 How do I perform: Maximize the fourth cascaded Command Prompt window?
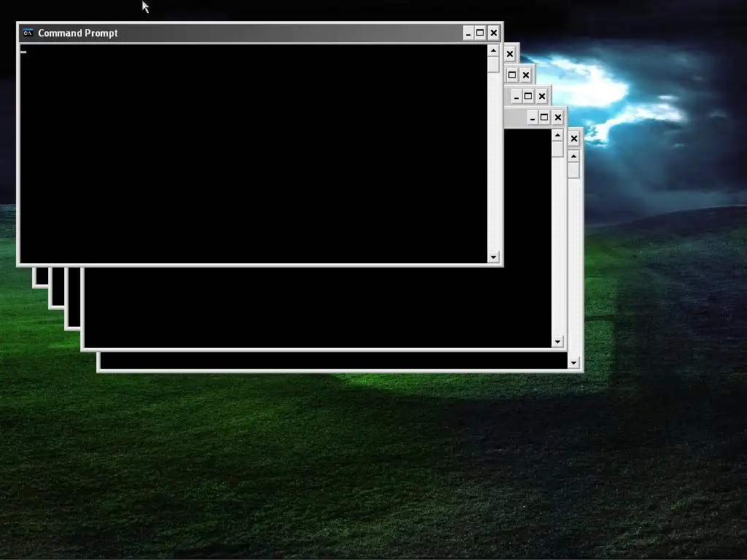(x=528, y=96)
